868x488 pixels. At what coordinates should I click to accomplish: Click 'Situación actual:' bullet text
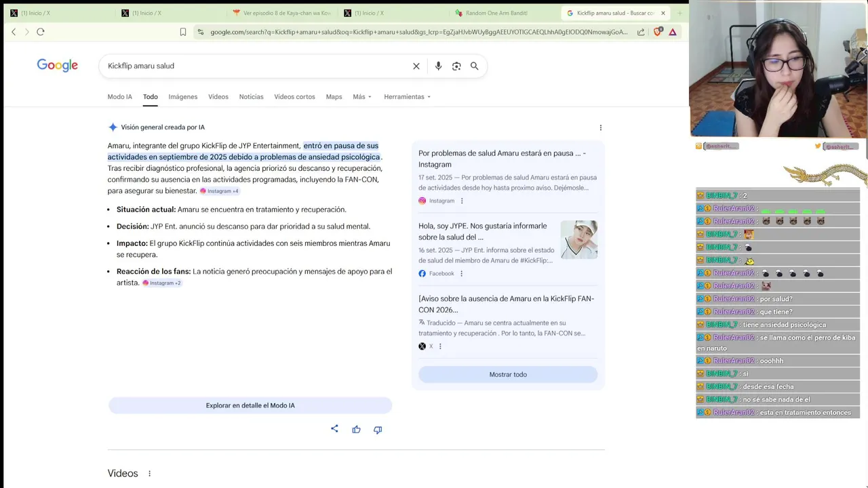coord(146,209)
